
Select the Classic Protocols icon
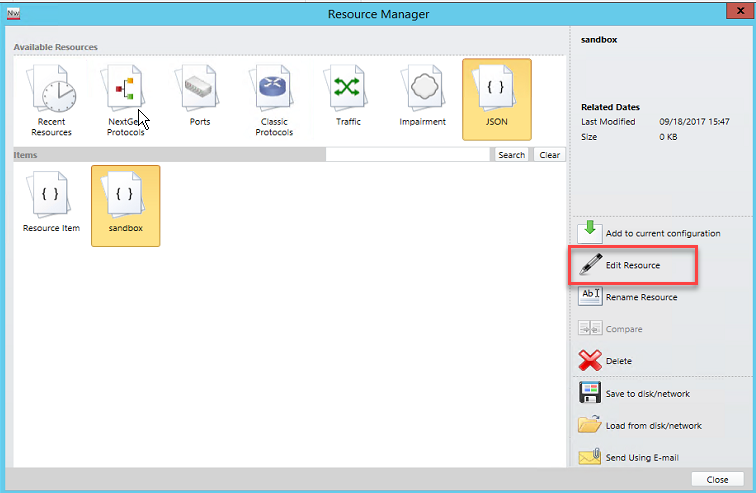[x=274, y=98]
